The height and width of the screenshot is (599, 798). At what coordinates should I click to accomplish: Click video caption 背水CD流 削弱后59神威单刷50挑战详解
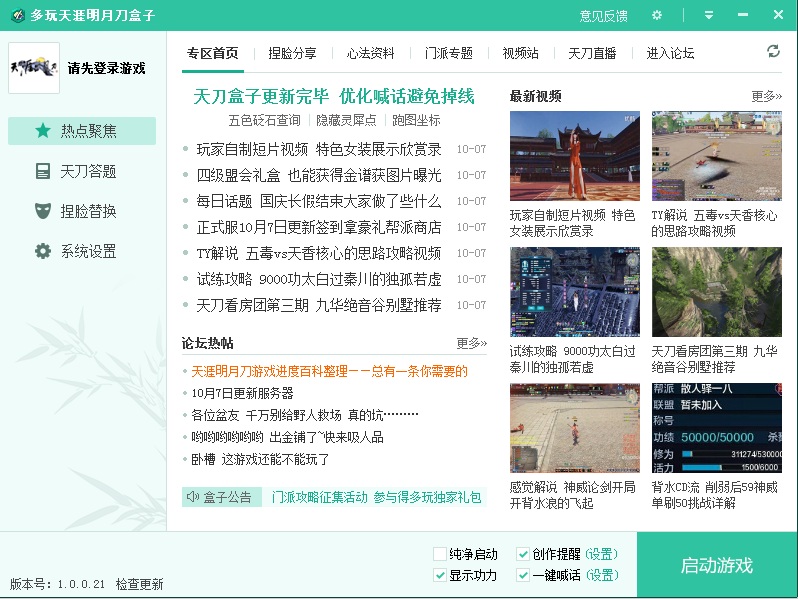(x=715, y=495)
